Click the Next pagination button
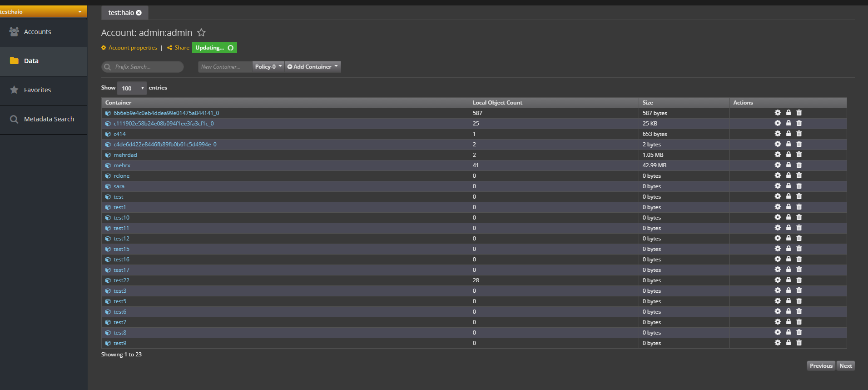 [845, 366]
